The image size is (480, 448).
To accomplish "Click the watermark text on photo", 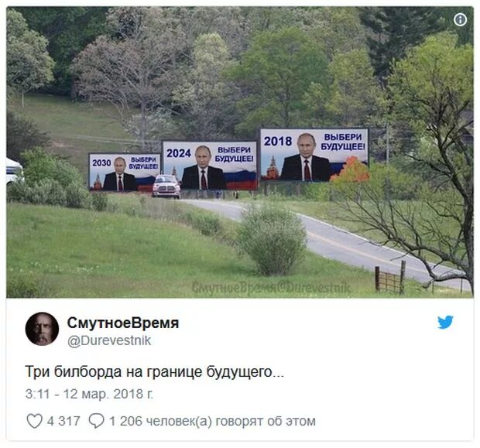I will coord(271,288).
